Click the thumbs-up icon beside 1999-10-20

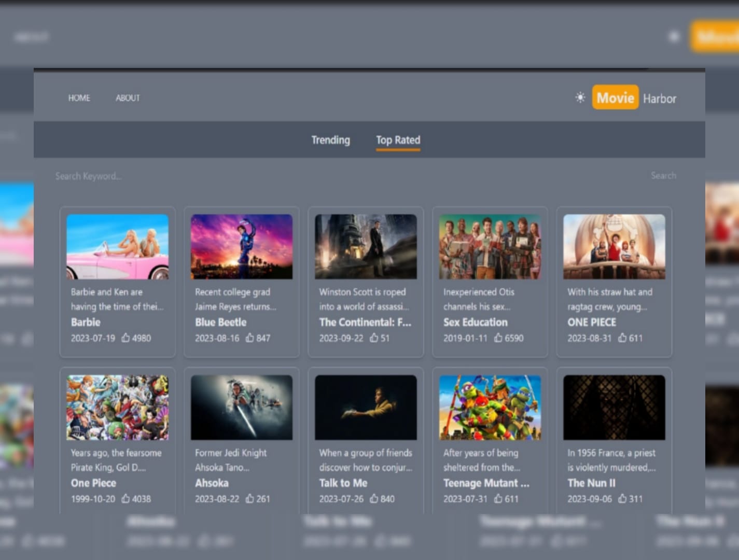point(126,498)
